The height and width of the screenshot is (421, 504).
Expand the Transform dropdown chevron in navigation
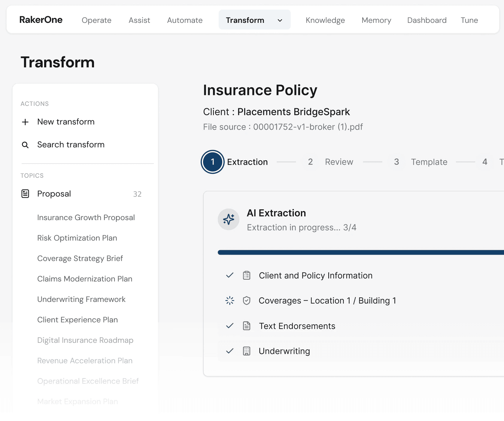280,20
